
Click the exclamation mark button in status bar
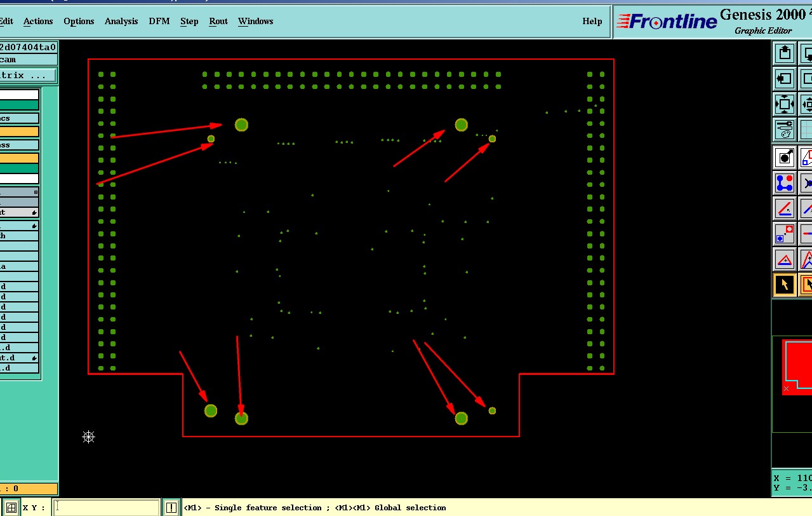click(x=171, y=508)
